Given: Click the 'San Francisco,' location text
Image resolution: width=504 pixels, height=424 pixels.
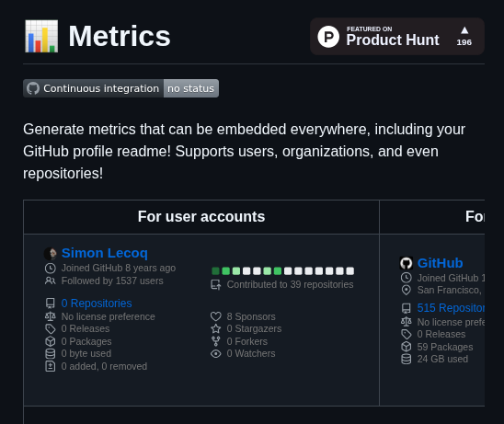Looking at the screenshot, I should [450, 291].
